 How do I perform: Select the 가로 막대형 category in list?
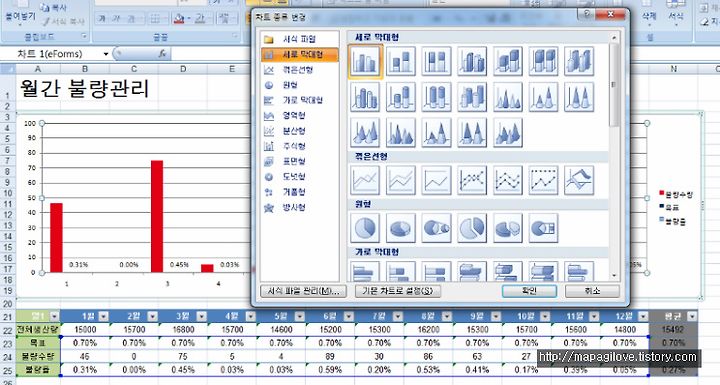pos(299,100)
